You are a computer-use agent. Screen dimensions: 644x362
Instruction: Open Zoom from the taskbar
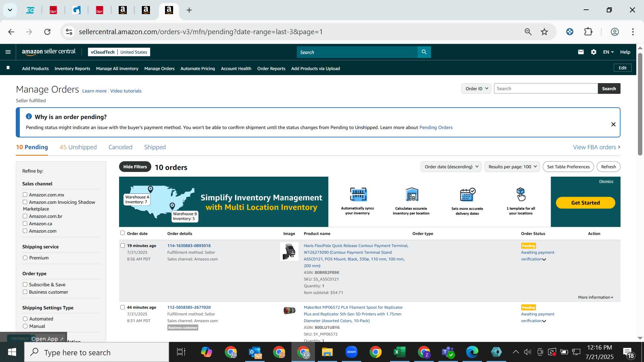click(x=352, y=352)
